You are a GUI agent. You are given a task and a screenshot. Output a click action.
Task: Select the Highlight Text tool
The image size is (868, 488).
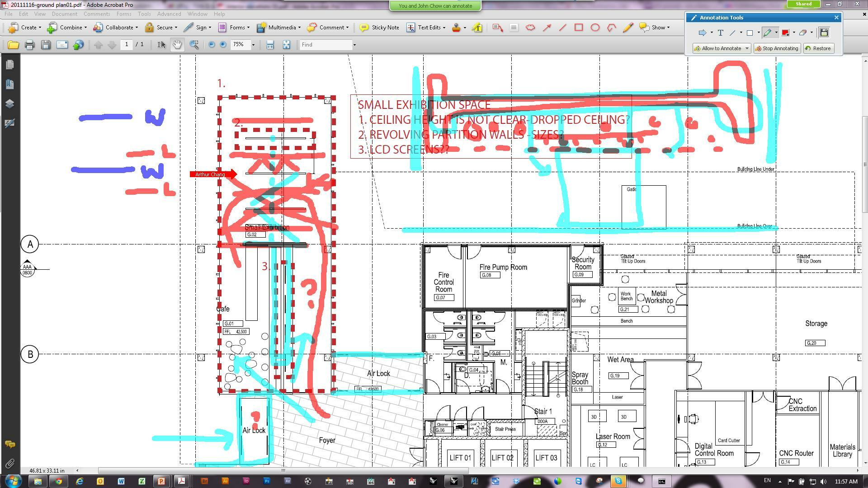point(477,28)
